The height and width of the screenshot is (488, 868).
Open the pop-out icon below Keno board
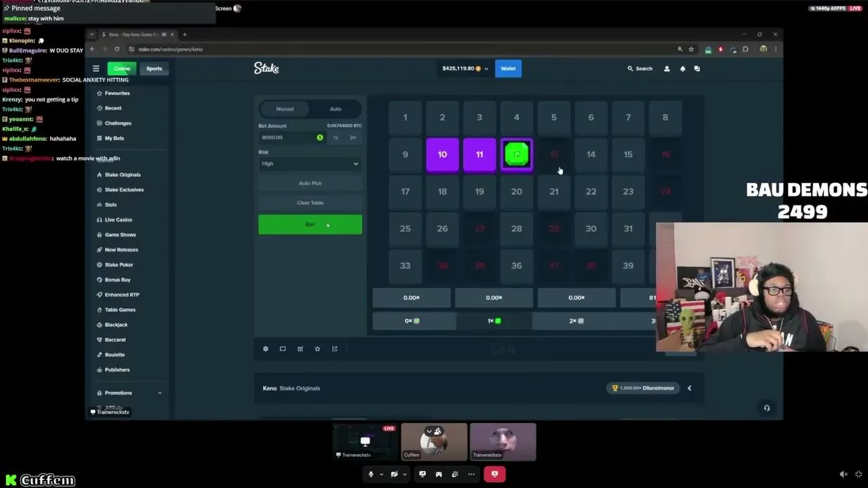coord(334,348)
